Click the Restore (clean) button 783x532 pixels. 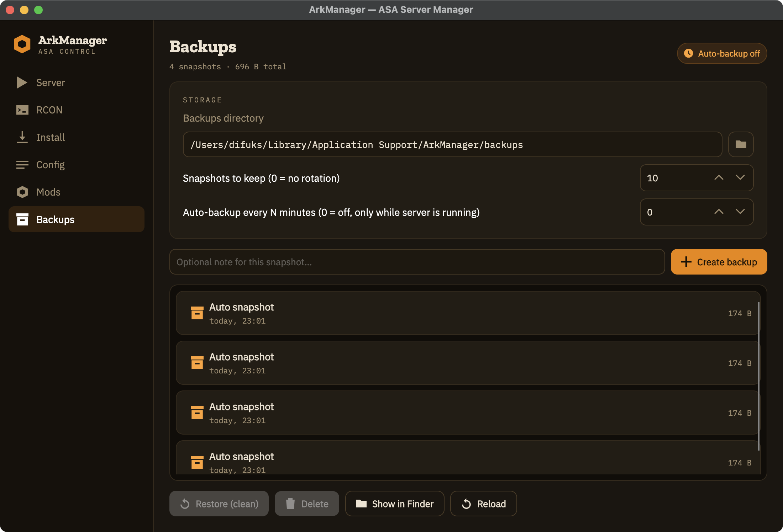pos(219,504)
